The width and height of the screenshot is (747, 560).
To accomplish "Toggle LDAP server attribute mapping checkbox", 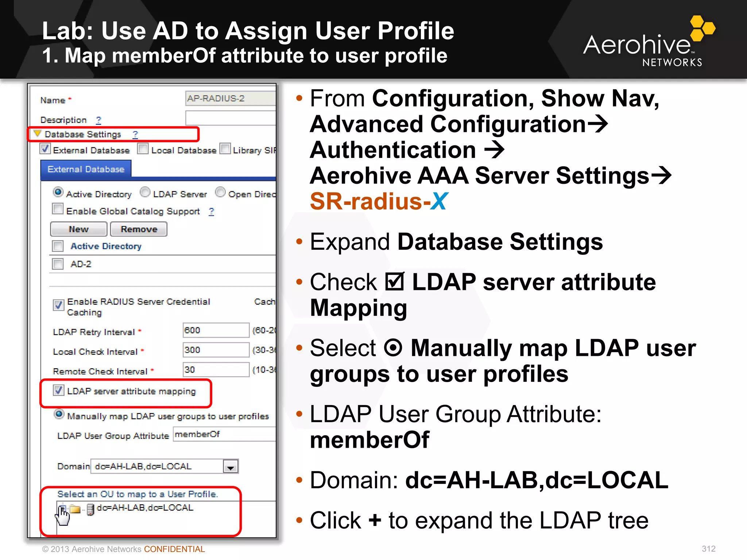I will click(x=58, y=390).
